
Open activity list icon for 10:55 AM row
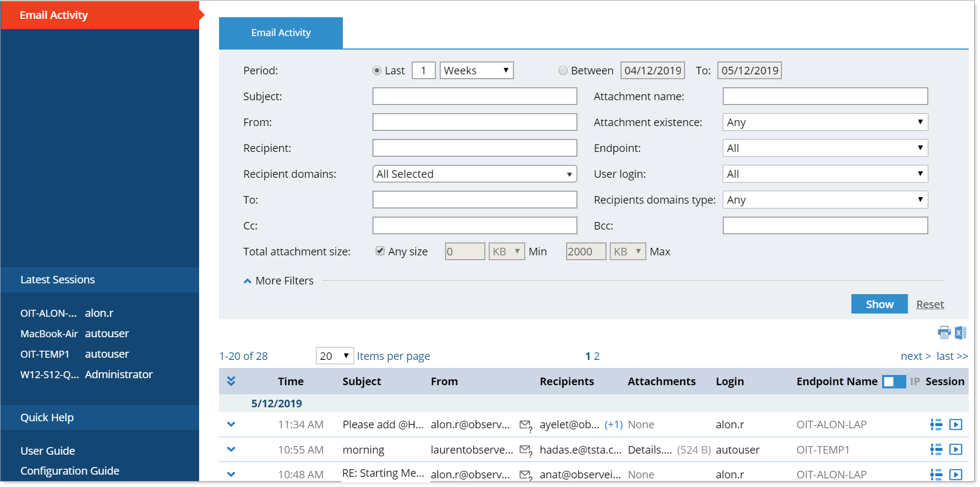click(936, 449)
